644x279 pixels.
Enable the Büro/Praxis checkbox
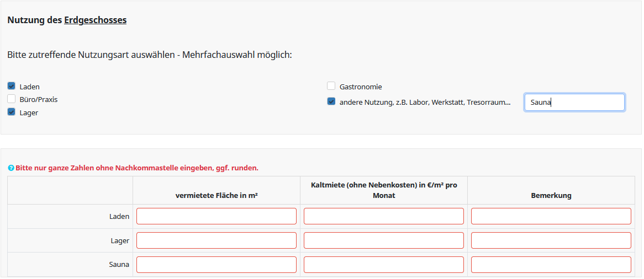(x=11, y=99)
